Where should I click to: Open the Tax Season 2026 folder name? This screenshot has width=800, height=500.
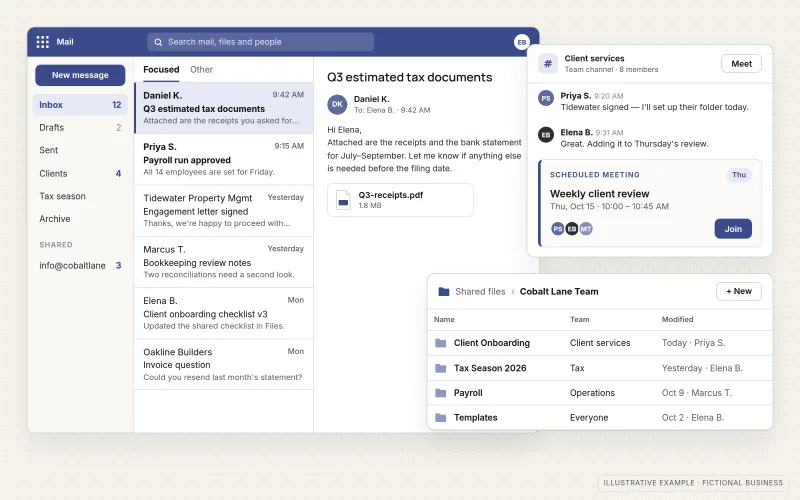pyautogui.click(x=490, y=368)
